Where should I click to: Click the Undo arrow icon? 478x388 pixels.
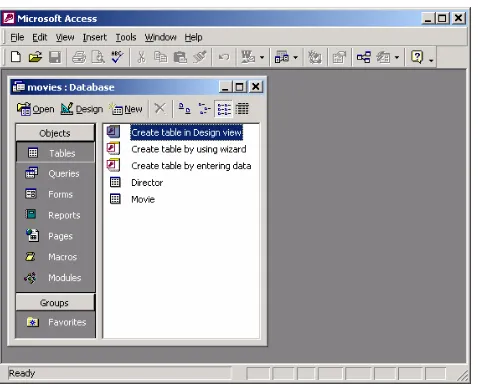pyautogui.click(x=224, y=57)
